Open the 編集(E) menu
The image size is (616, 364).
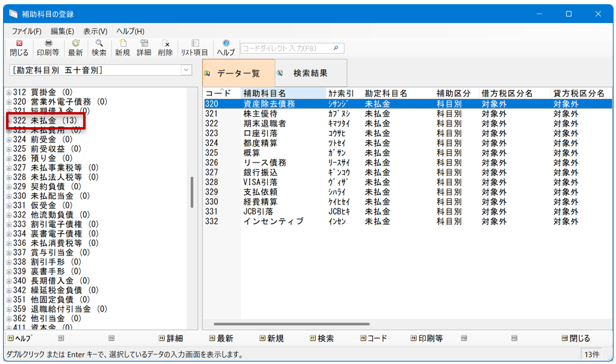[x=62, y=31]
